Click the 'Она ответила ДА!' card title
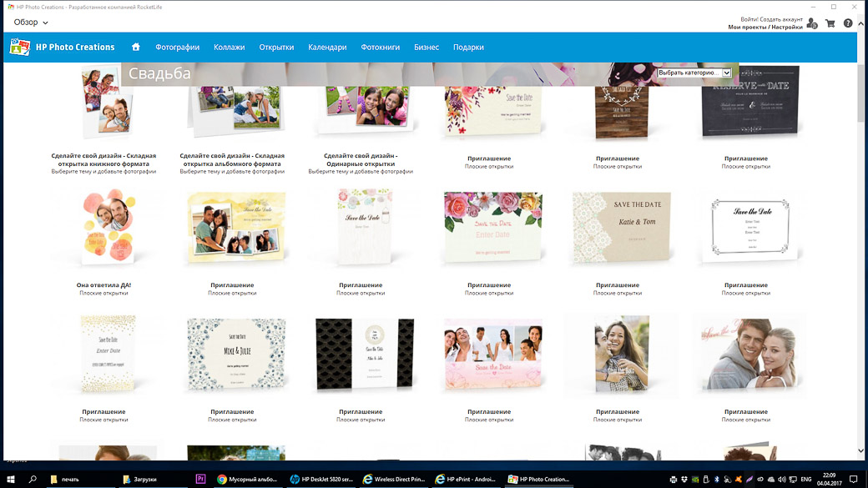Screen dimensions: 868x488 [103, 285]
